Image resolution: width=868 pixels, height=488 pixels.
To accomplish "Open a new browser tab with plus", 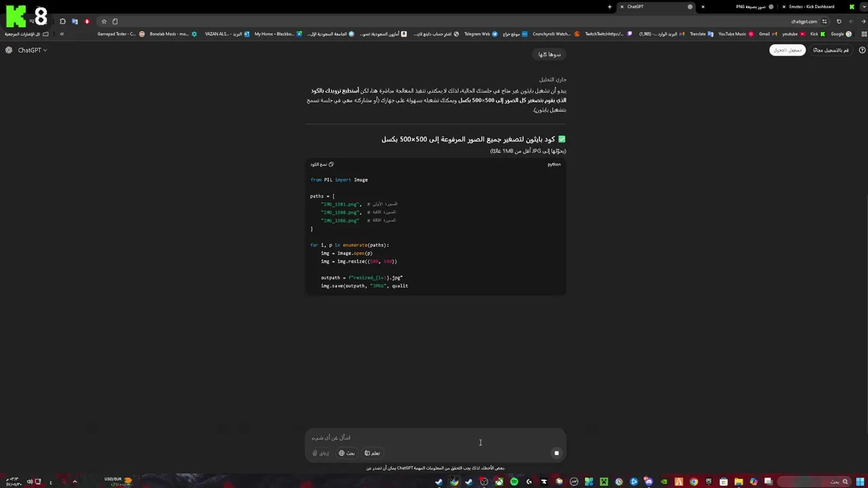I will click(x=610, y=7).
